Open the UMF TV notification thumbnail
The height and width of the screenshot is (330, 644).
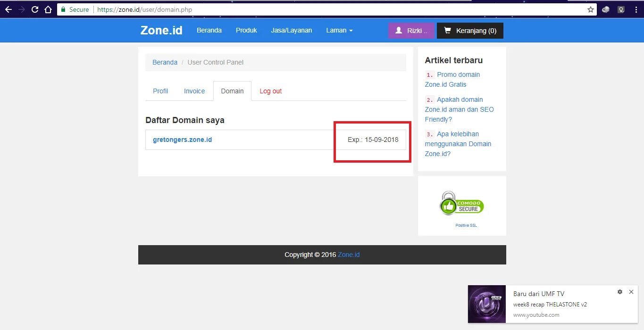tap(487, 304)
